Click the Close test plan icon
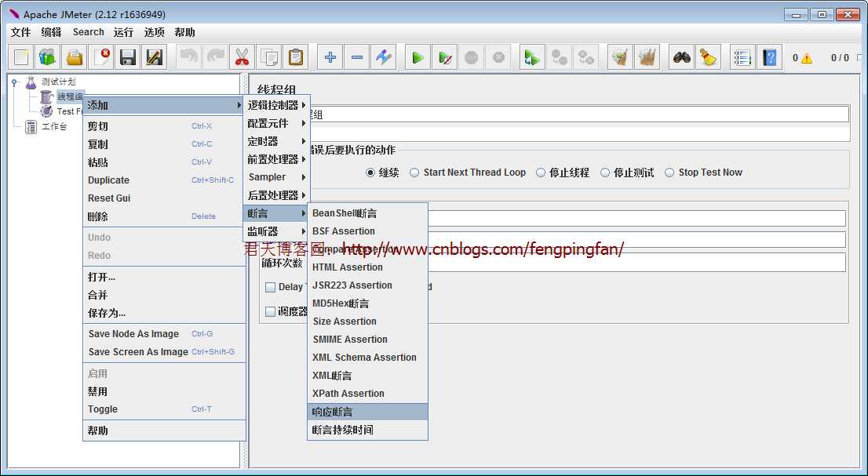The width and height of the screenshot is (868, 476). pos(101,57)
